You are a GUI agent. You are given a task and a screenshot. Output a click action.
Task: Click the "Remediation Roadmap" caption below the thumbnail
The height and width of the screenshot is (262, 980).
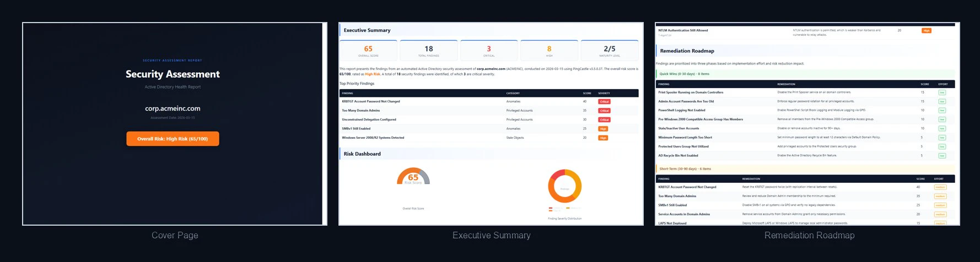pos(809,235)
